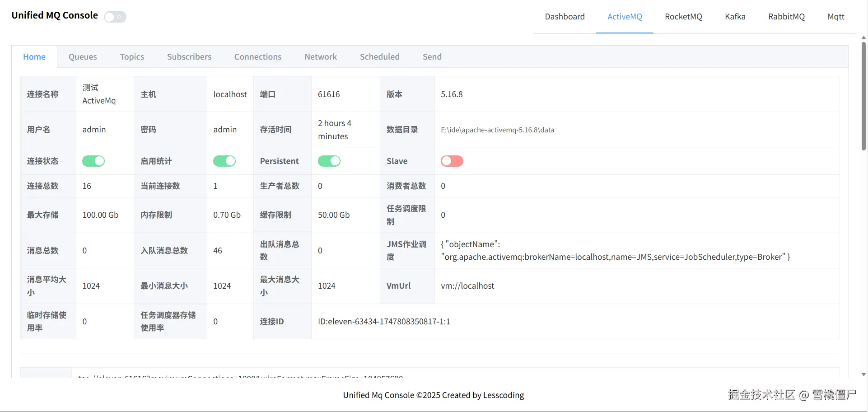The width and height of the screenshot is (868, 412).
Task: Click the 数据目录 label cell
Action: coord(407,130)
